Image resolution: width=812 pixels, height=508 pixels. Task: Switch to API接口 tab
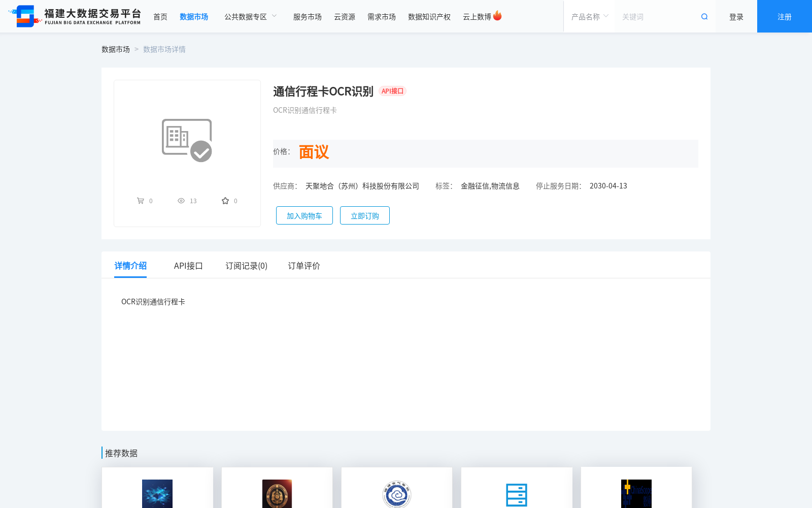[188, 266]
